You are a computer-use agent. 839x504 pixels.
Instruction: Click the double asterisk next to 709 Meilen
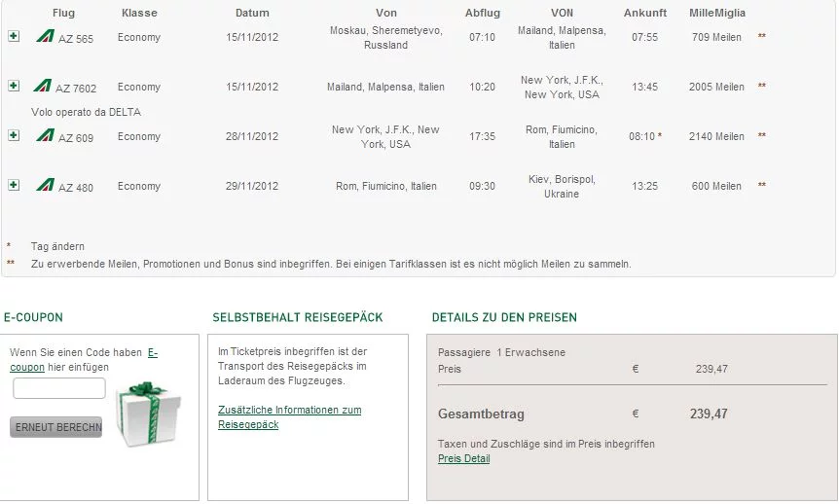click(x=761, y=36)
